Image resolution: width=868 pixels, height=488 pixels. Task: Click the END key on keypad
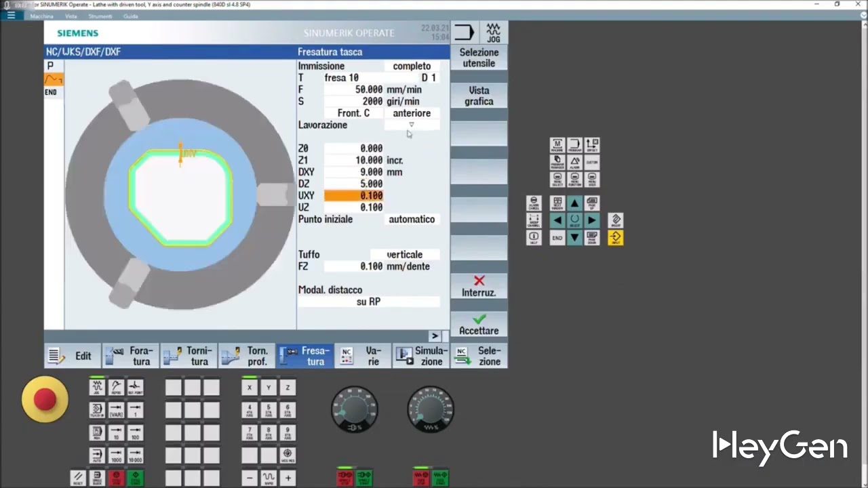coord(557,237)
